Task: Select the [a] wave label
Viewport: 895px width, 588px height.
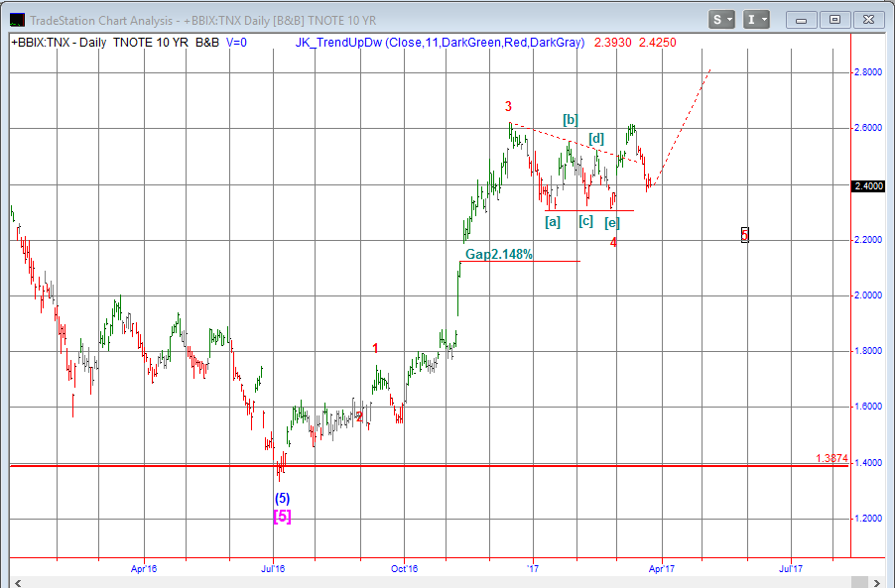Action: [x=553, y=221]
